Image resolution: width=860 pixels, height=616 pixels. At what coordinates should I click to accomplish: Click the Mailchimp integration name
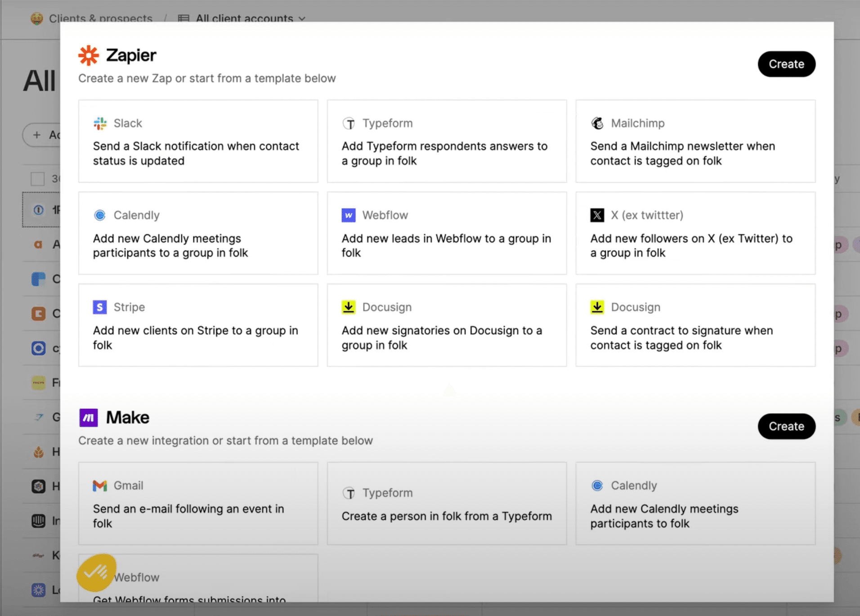tap(637, 123)
